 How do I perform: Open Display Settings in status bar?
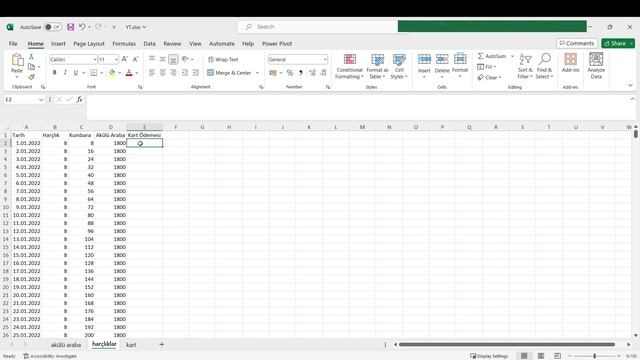489,356
